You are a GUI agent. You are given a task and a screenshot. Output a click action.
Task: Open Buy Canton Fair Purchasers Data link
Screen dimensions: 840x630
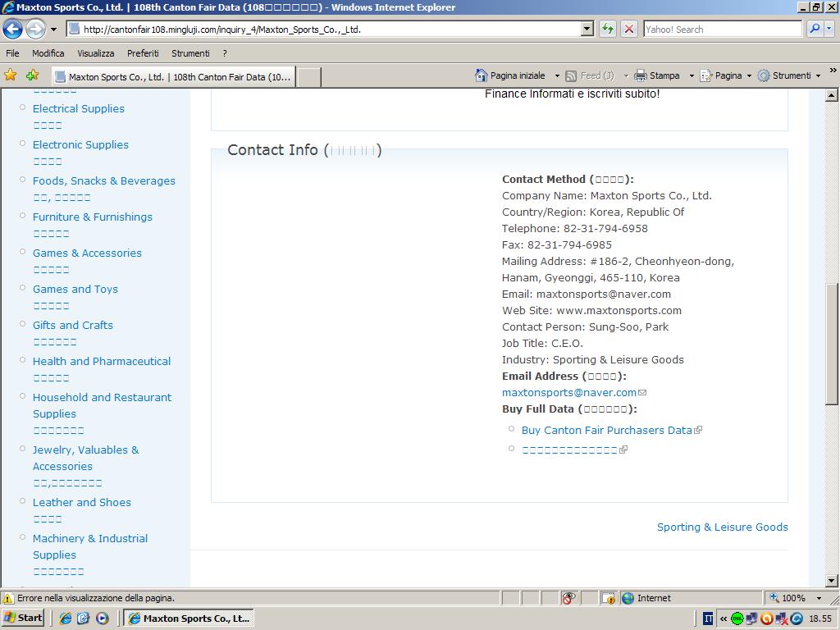(606, 430)
